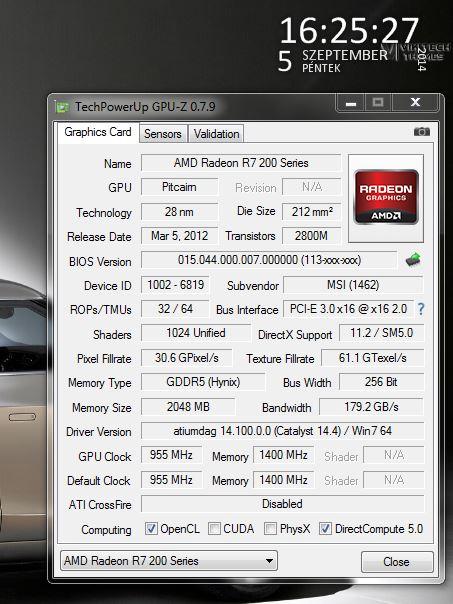Click the Driver Version label

point(99,432)
